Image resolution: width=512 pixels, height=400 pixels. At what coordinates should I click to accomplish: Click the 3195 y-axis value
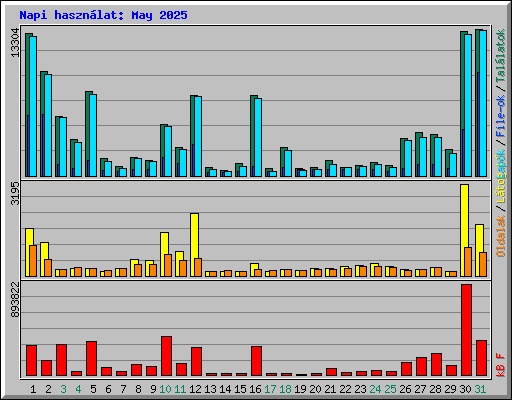[15, 193]
